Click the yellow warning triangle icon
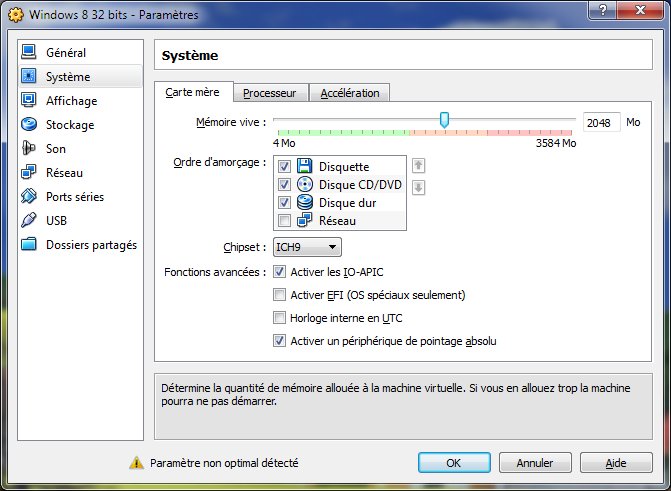The width and height of the screenshot is (671, 491). coord(137,463)
